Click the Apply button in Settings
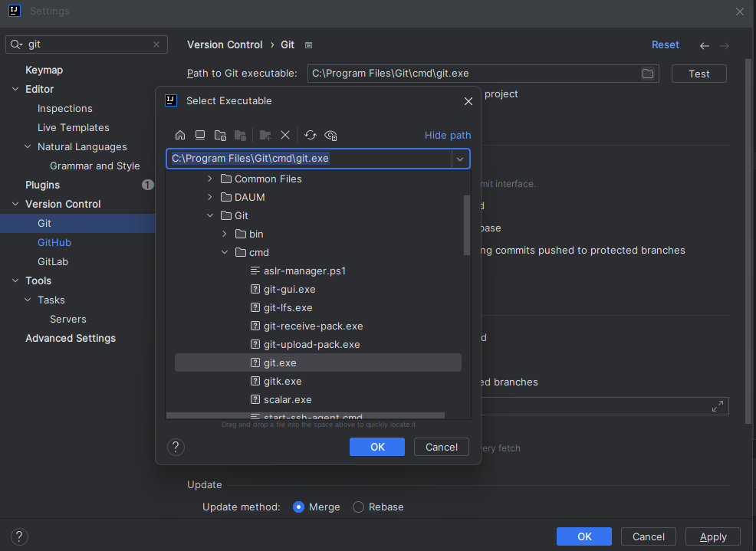 click(x=712, y=536)
